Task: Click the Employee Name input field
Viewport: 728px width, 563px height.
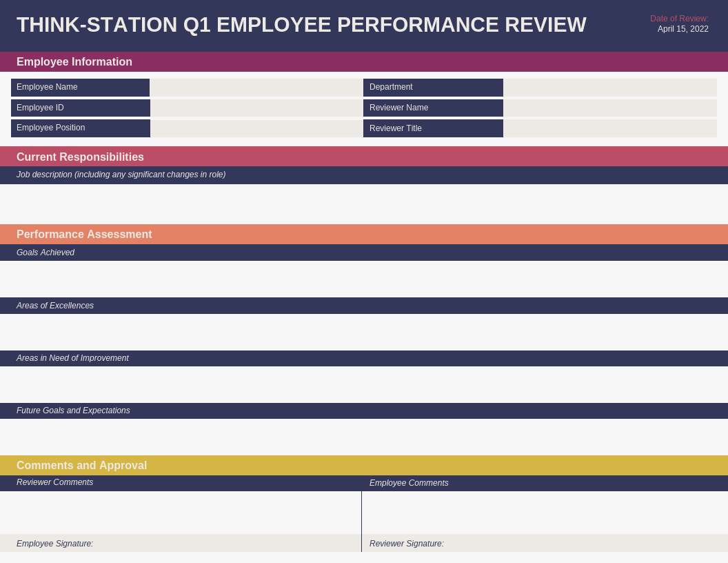Action: coord(255,87)
